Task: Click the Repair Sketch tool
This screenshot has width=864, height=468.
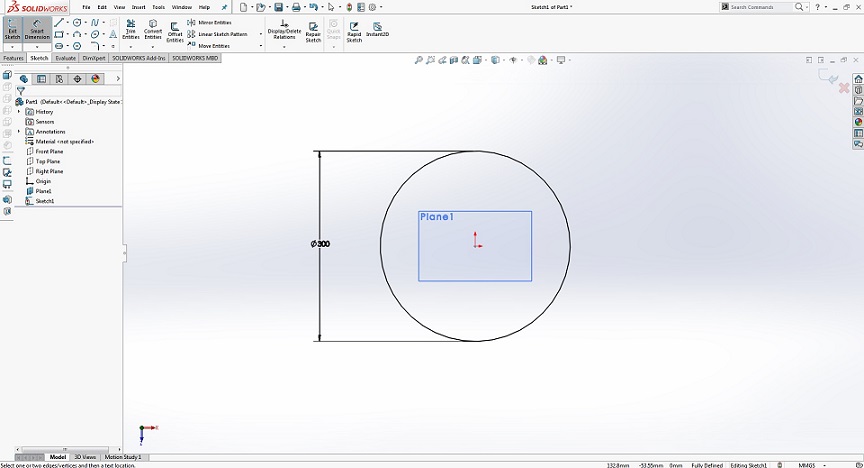Action: click(x=313, y=32)
